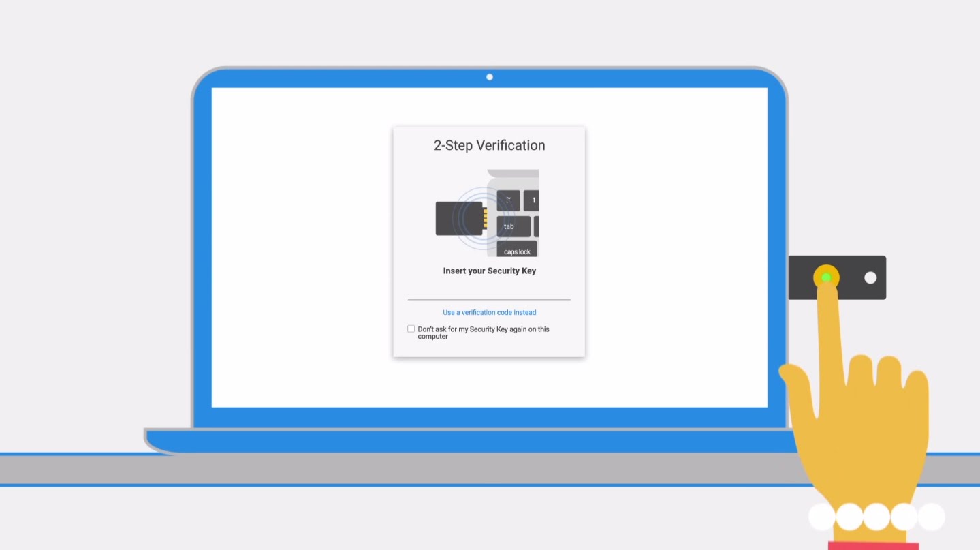Viewport: 980px width, 550px height.
Task: Click the 1 key in the keyboard illustration
Action: 532,200
